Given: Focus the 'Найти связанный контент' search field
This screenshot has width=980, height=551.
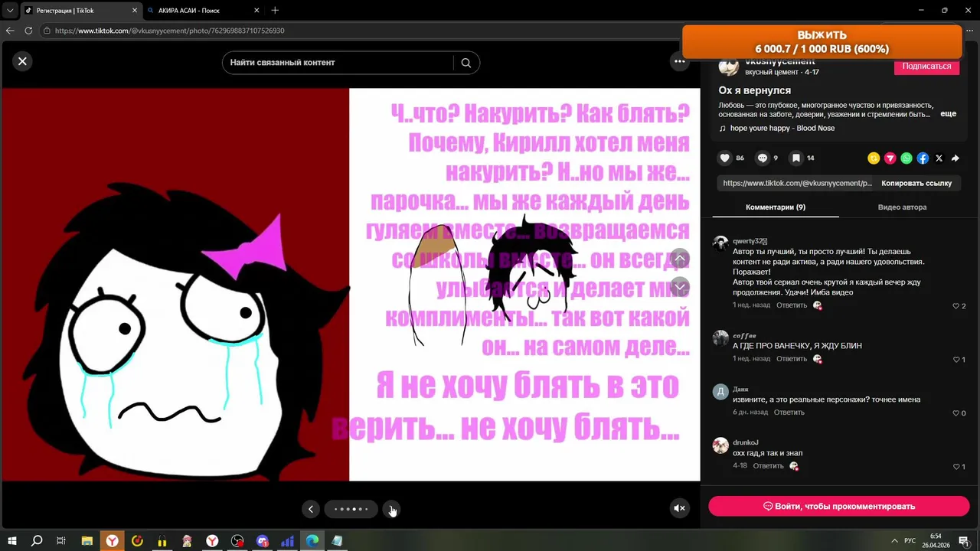Looking at the screenshot, I should point(338,63).
